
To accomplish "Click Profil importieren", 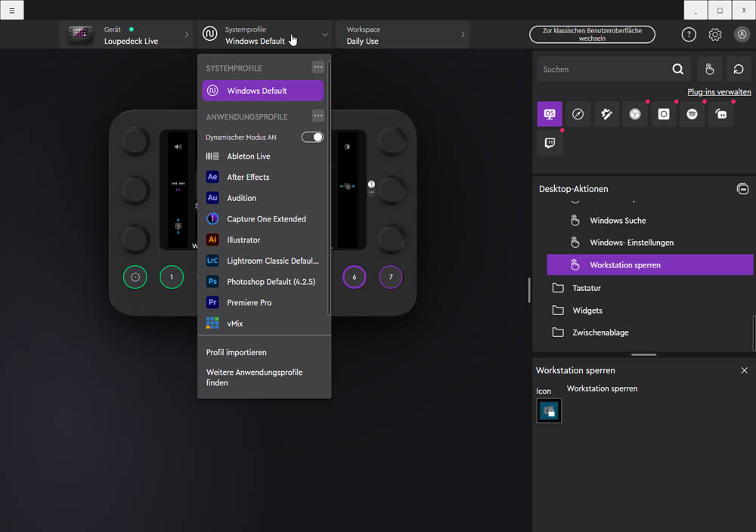I will [236, 352].
